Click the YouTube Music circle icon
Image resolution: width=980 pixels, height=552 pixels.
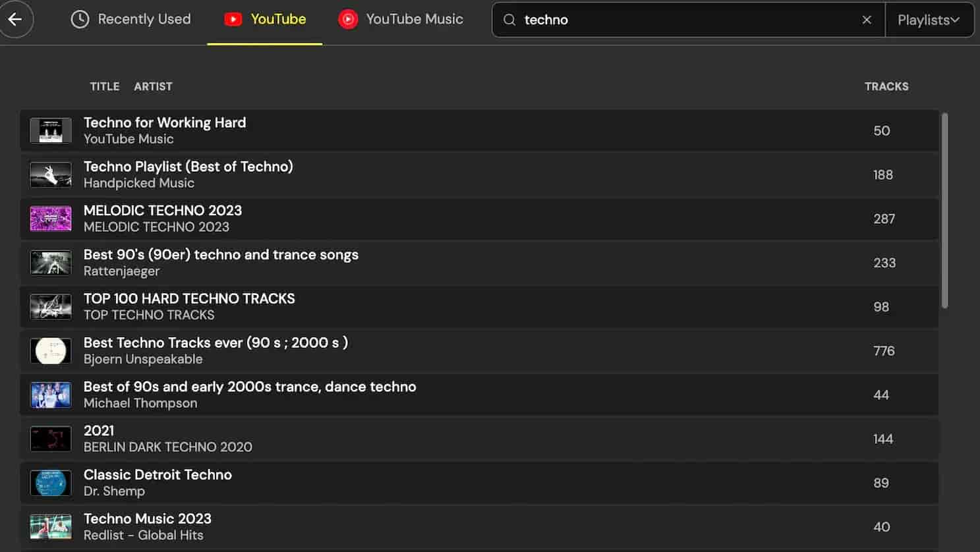point(347,19)
